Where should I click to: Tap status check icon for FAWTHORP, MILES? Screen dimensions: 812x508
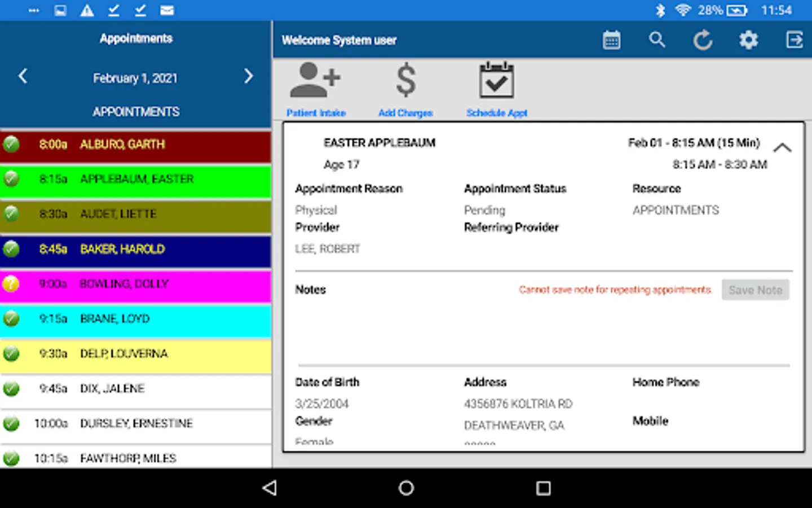pos(11,458)
